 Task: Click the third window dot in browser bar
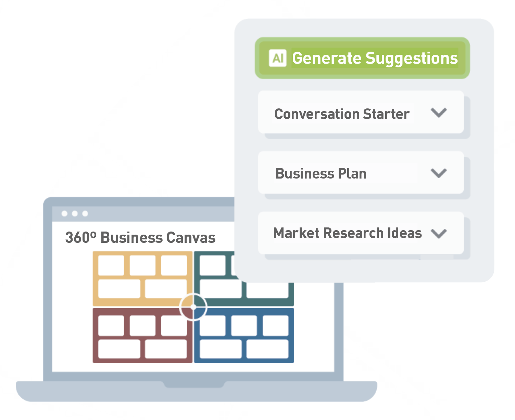pyautogui.click(x=85, y=214)
